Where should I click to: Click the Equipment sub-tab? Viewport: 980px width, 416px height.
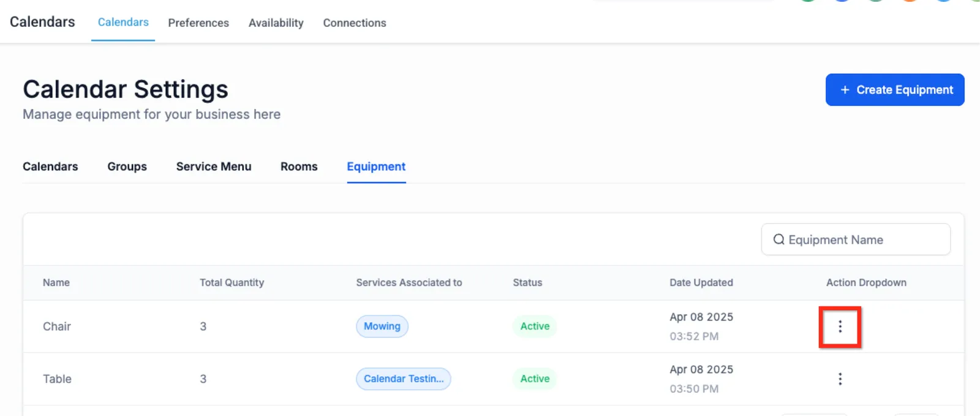(376, 167)
